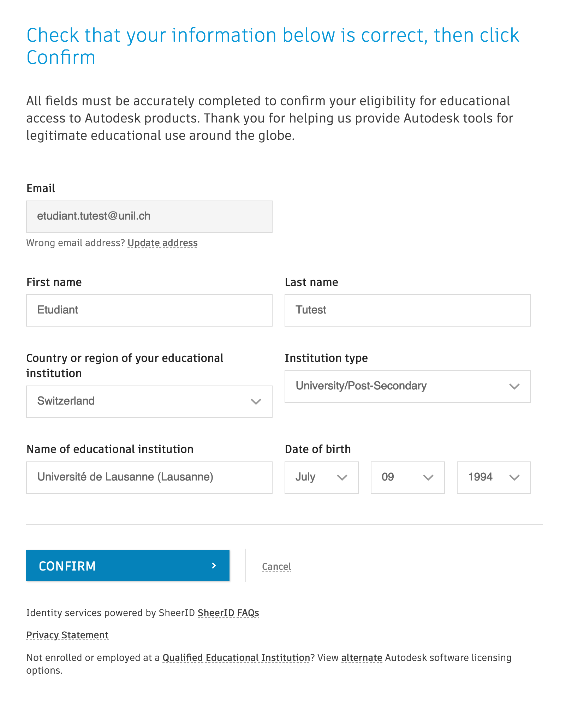The height and width of the screenshot is (728, 572).
Task: Click the alternate licensing options link
Action: tap(362, 657)
